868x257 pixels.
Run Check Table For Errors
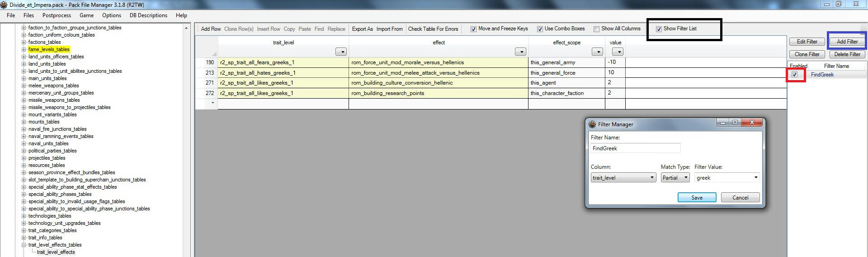(433, 29)
